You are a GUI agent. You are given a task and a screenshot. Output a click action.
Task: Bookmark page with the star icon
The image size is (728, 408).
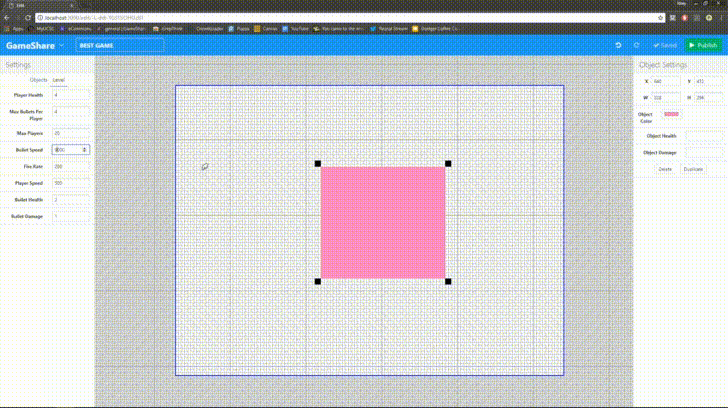pos(660,18)
